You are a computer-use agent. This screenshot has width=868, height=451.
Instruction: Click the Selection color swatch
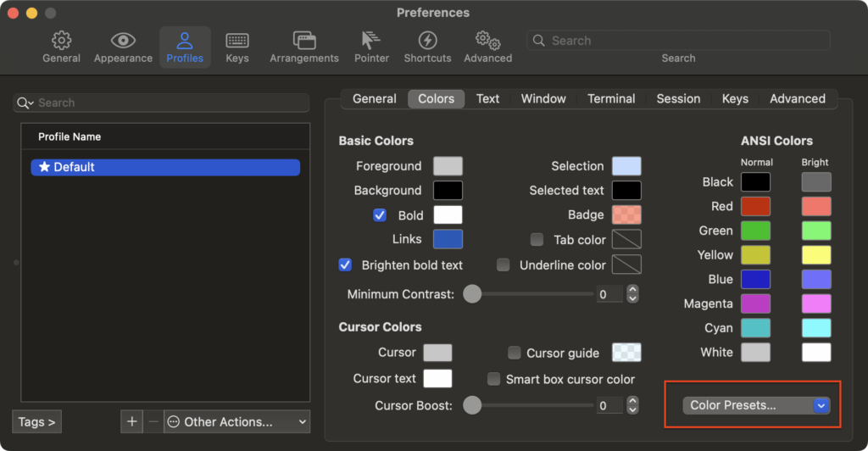point(626,166)
